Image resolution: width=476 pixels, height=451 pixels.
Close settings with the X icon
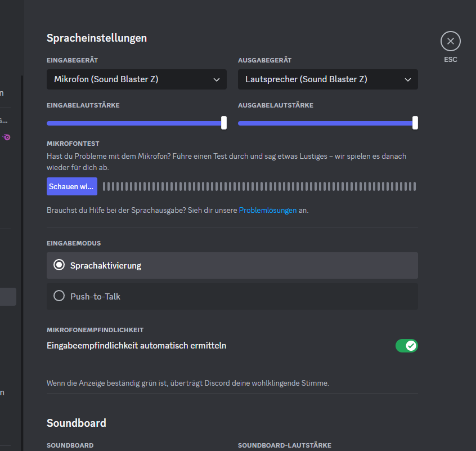450,41
